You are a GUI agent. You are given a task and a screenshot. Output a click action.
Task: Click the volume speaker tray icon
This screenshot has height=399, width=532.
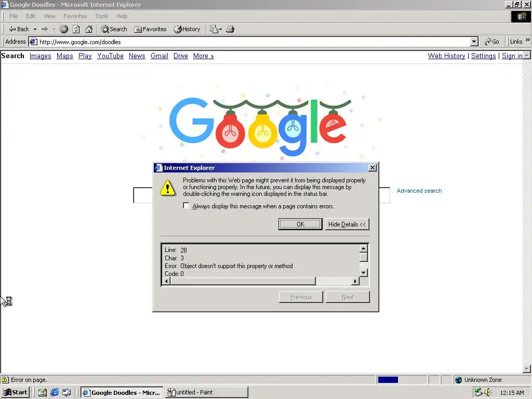488,393
